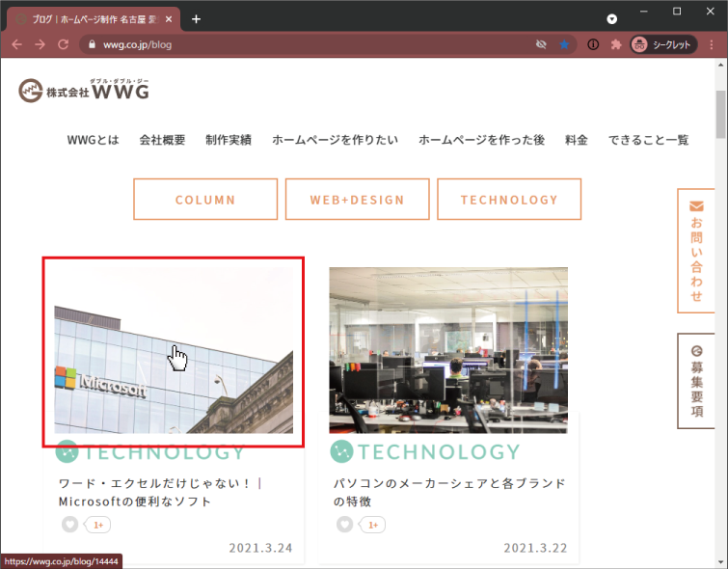Viewport: 728px width, 569px height.
Task: Like the PC maker share article heart
Action: point(344,525)
